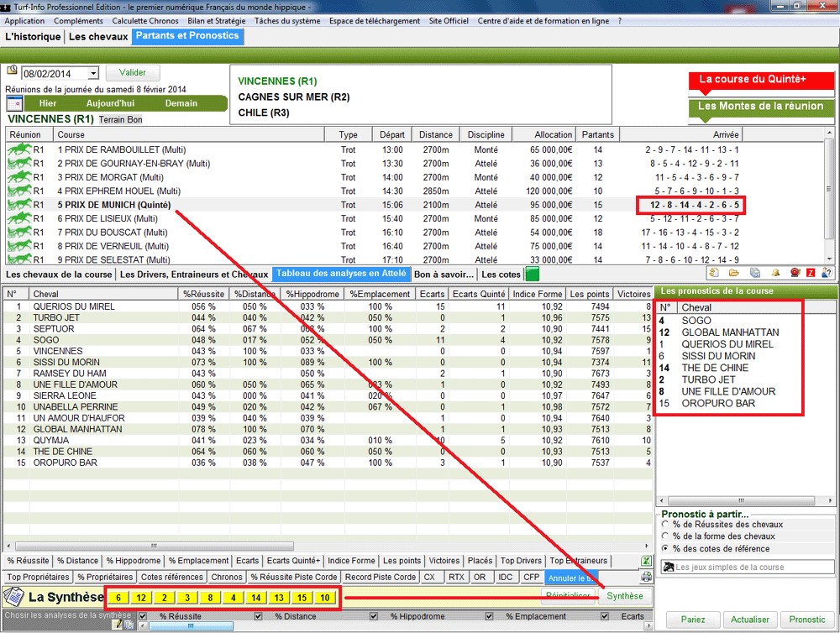Click the yellow synthesis number 10 box
The height and width of the screenshot is (633, 840).
(x=325, y=598)
